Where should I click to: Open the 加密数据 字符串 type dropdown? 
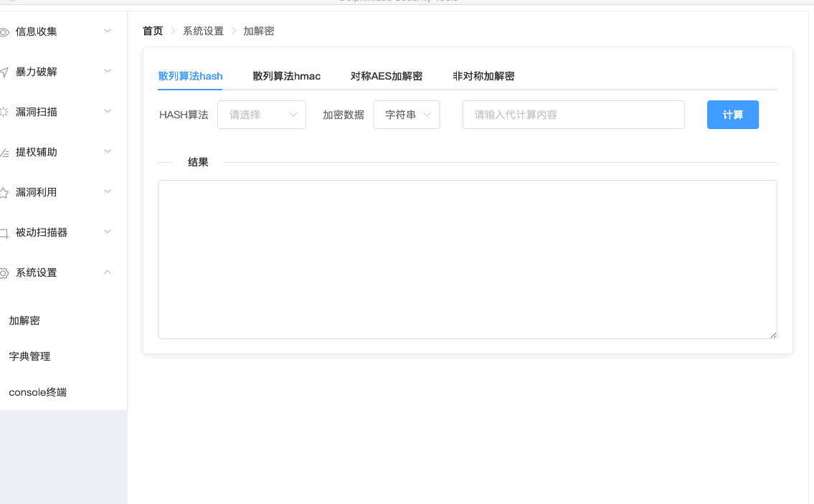coord(406,115)
